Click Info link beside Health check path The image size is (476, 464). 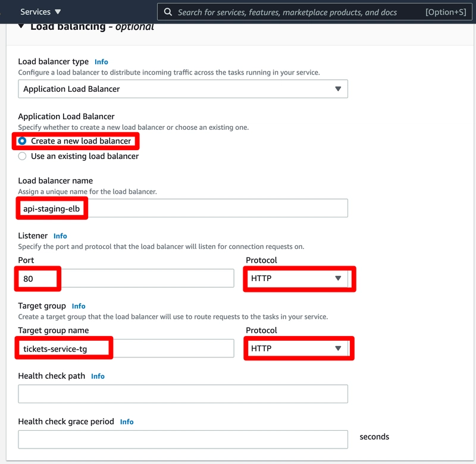[98, 376]
